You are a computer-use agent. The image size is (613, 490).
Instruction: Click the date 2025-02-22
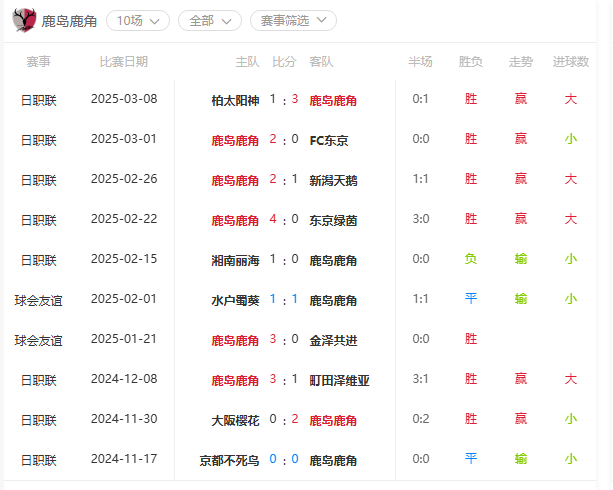point(124,219)
